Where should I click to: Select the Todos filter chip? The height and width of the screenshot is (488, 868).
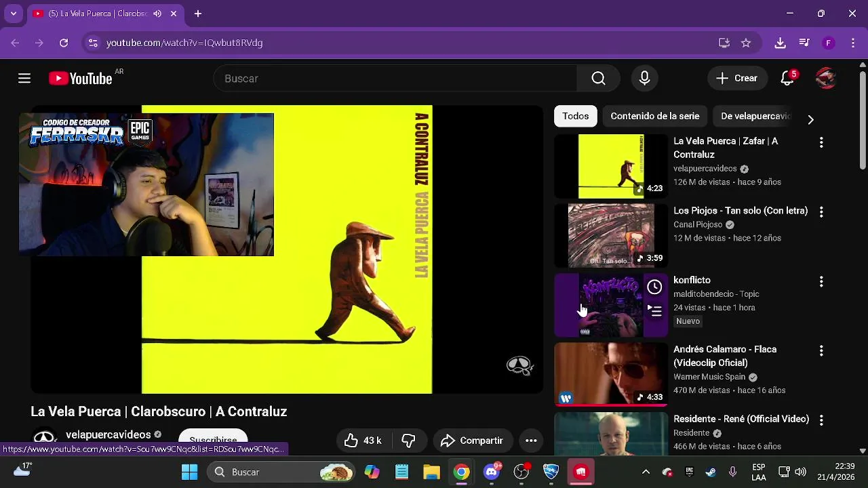(x=576, y=116)
